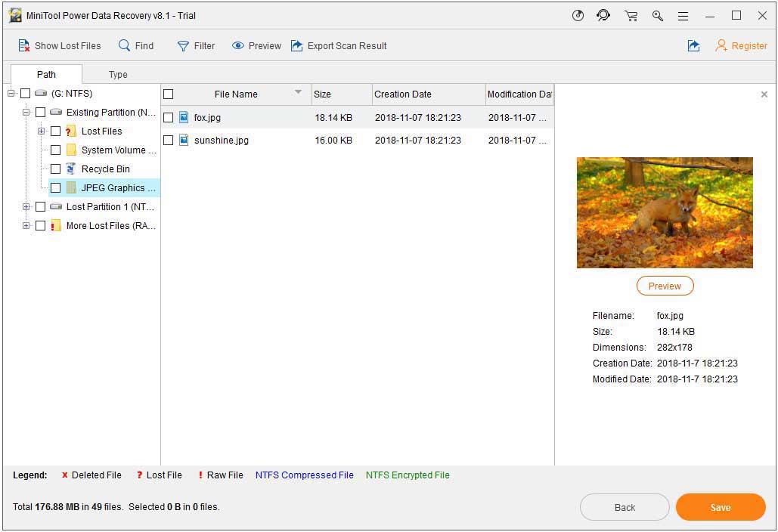This screenshot has width=778, height=532.
Task: Click the headset contact support icon
Action: (x=603, y=15)
